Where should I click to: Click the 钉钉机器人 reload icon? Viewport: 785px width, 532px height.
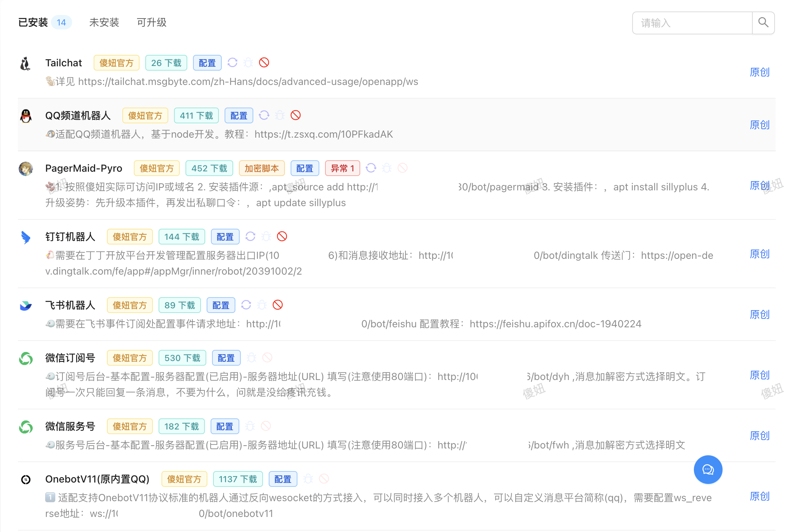[x=250, y=237]
